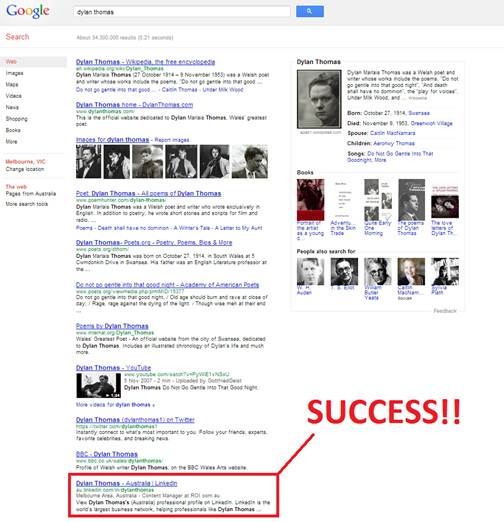
Task: Open Dylan Thomas portrait in knowledge panel
Action: [x=319, y=99]
